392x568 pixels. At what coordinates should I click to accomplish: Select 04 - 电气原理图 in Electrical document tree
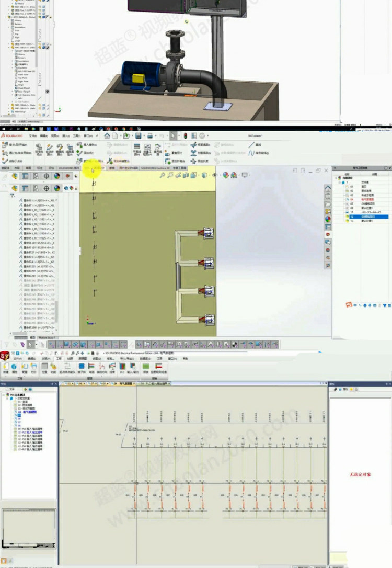click(x=28, y=412)
